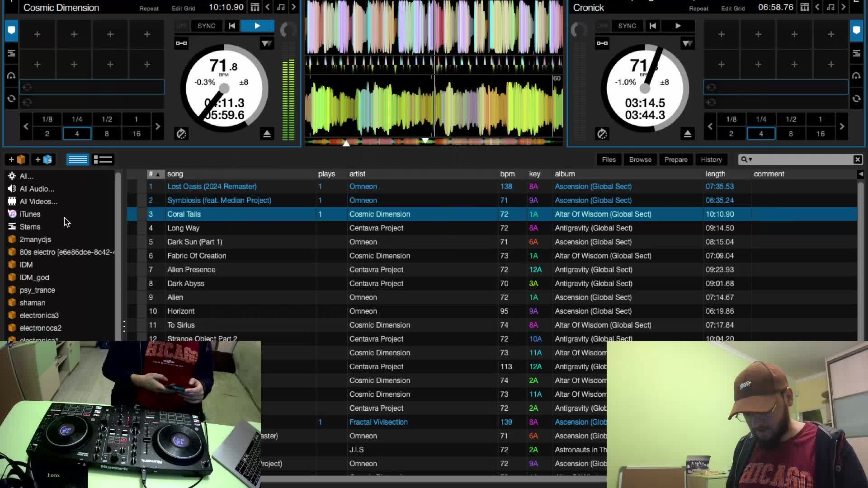Open the 2manydjs crate
The height and width of the screenshot is (488, 868).
[x=35, y=239]
